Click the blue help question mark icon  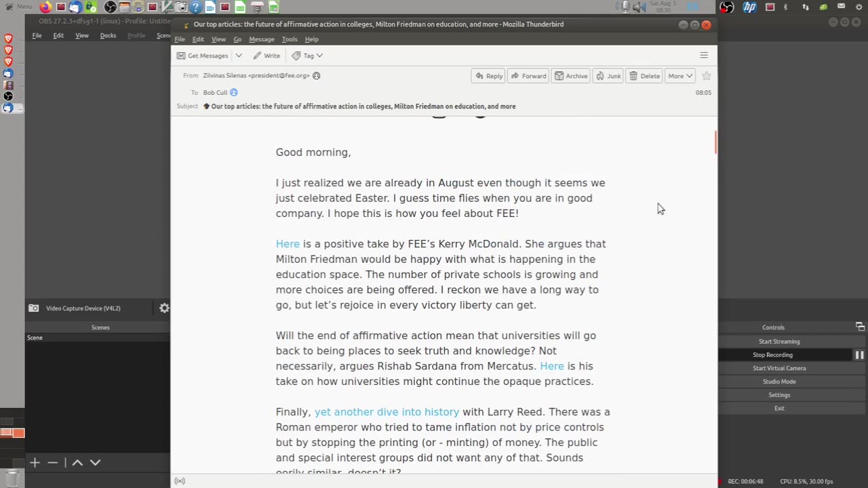(195, 7)
